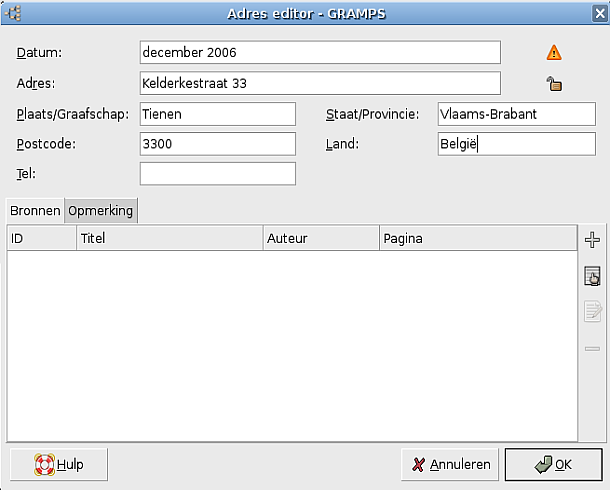Open the date editor warning icon

pos(554,53)
